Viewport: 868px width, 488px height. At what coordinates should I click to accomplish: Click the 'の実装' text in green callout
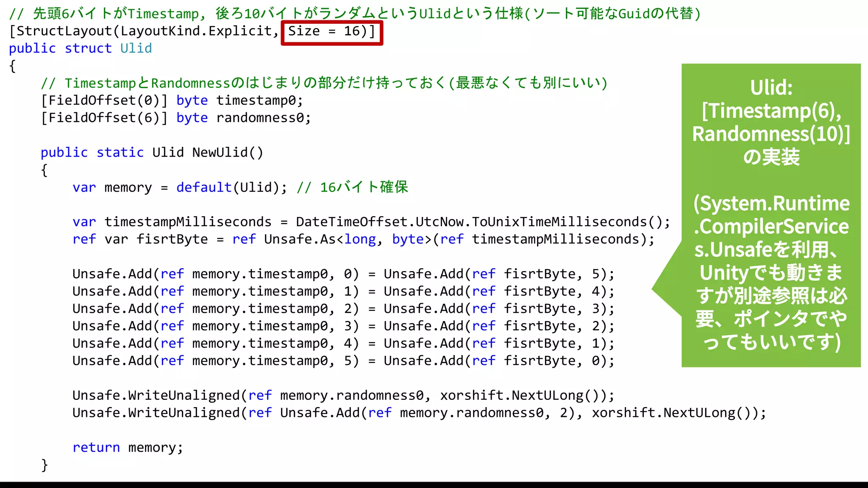(771, 157)
